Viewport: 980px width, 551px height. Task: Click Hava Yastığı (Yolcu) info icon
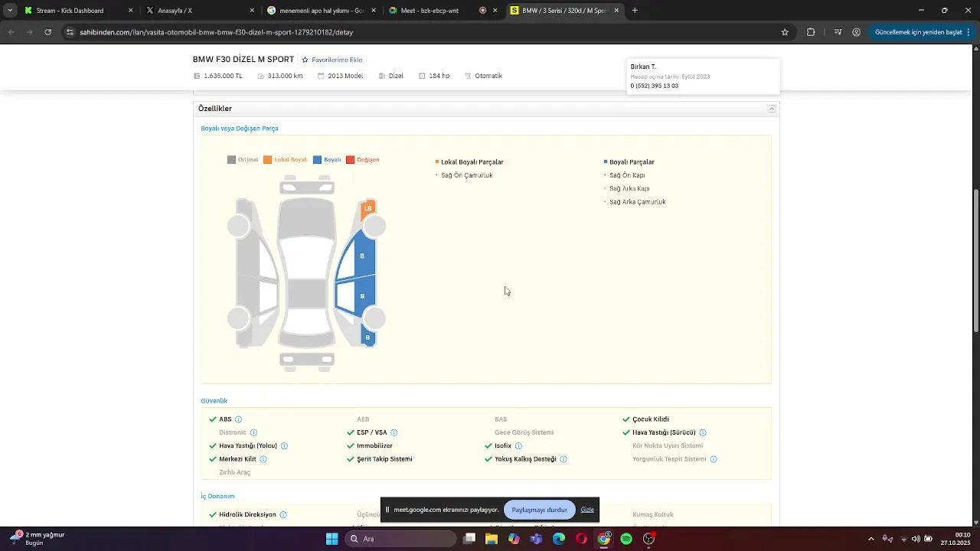coord(284,445)
